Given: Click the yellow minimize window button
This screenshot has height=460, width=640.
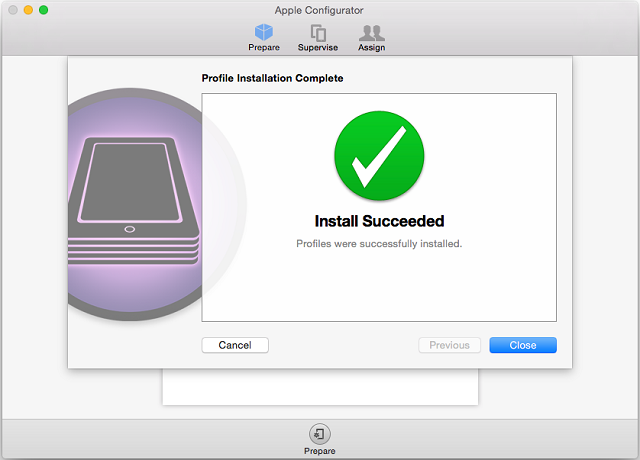Looking at the screenshot, I should [x=28, y=10].
